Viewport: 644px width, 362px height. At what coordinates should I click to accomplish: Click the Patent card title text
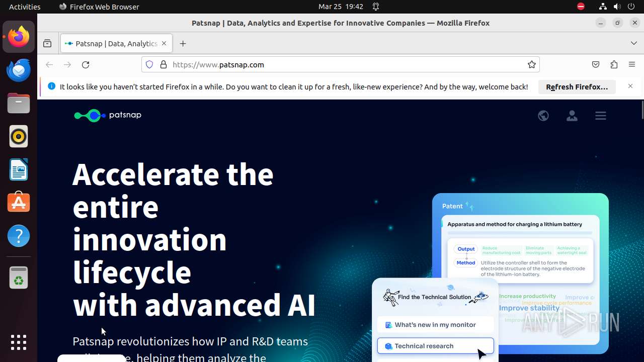coord(452,206)
